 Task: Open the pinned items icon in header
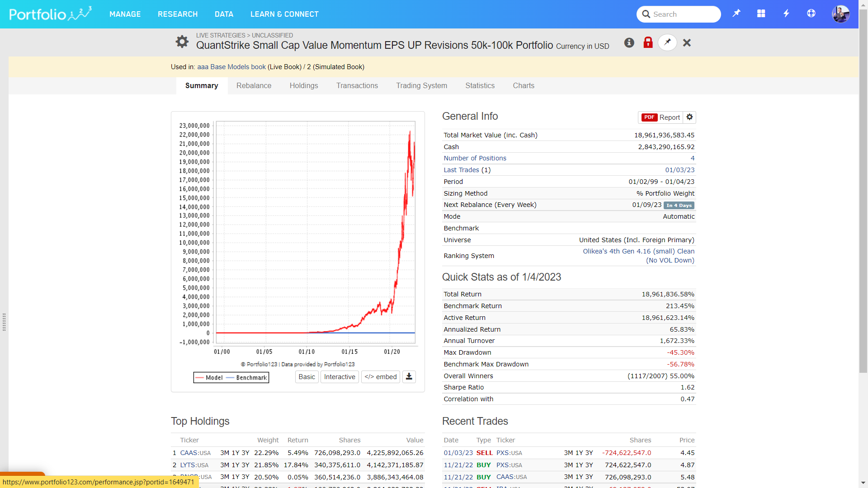click(736, 14)
